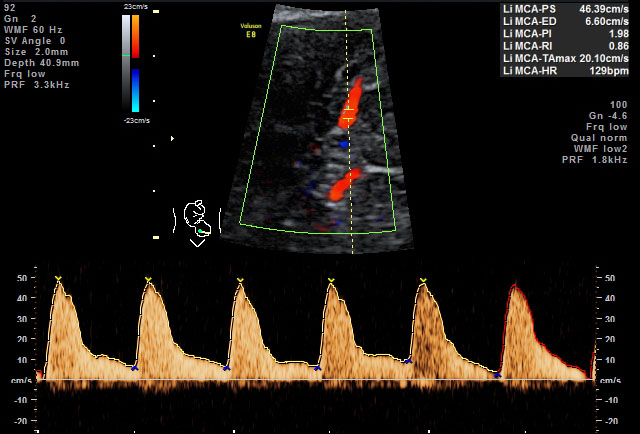Click the Li MCA-PI 1.98 result
Screen dimensions: 640x434
[566, 33]
